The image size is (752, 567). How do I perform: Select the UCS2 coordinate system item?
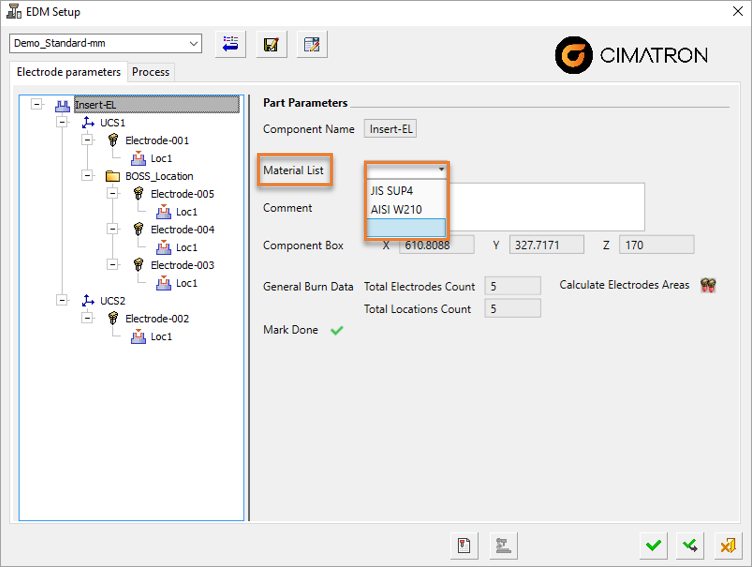point(113,301)
